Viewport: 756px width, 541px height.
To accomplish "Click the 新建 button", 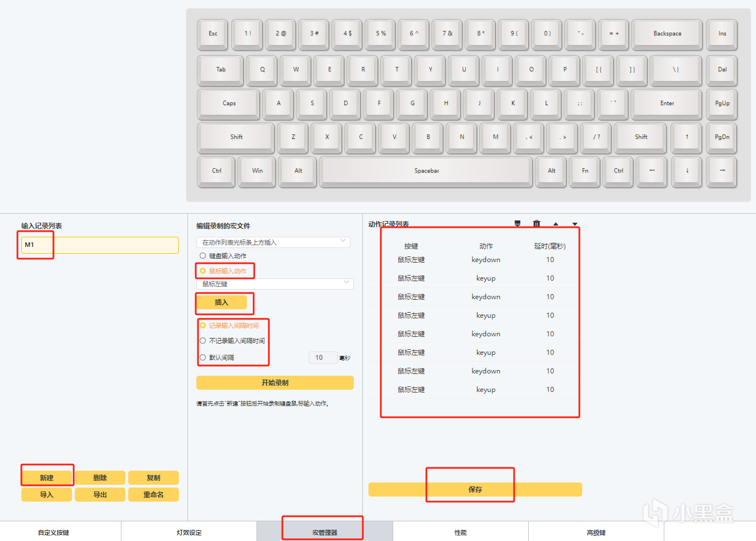I will point(47,477).
